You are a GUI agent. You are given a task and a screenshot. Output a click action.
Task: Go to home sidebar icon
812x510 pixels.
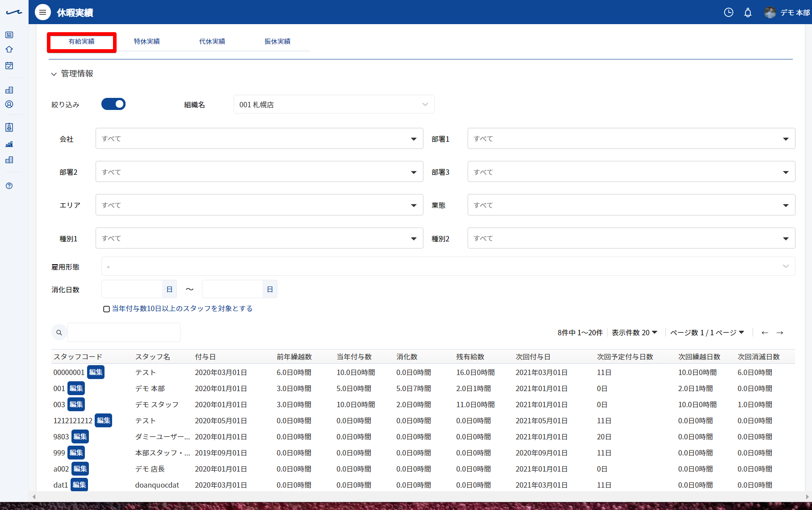tap(9, 49)
